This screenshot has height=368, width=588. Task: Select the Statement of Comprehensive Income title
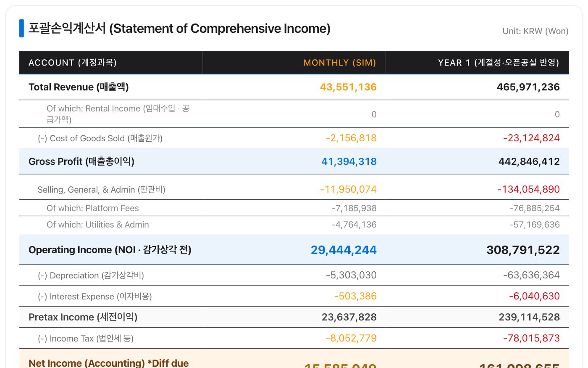coord(179,29)
